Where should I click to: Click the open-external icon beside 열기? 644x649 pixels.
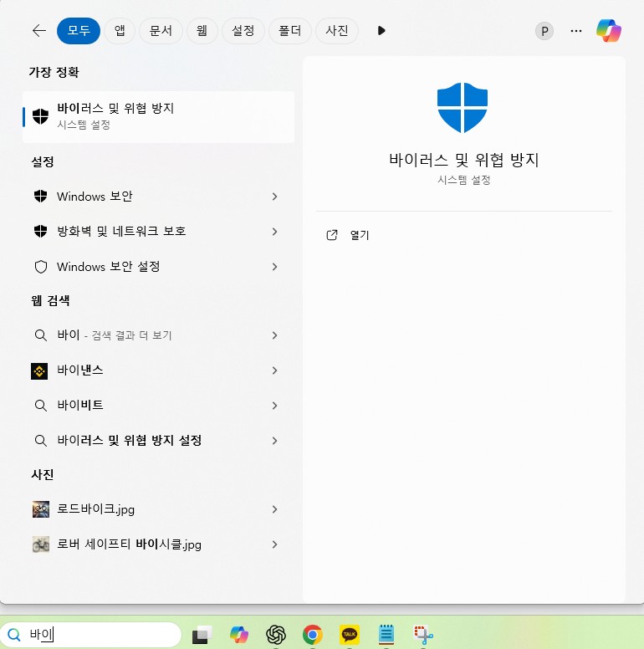tap(332, 235)
